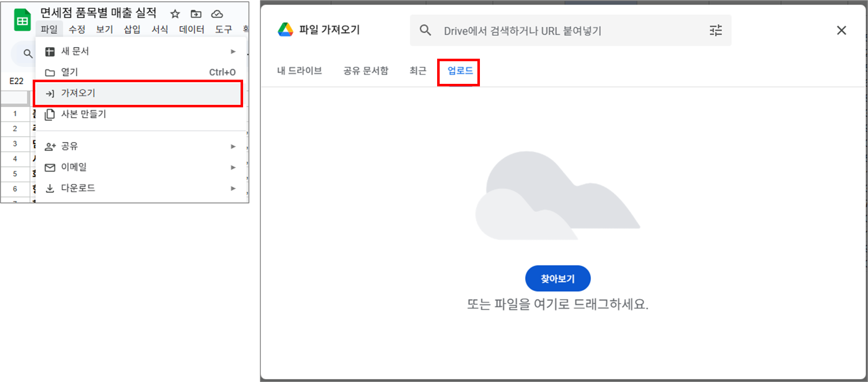Expand the 다운로드 submenu arrow
868x382 pixels.
click(233, 188)
